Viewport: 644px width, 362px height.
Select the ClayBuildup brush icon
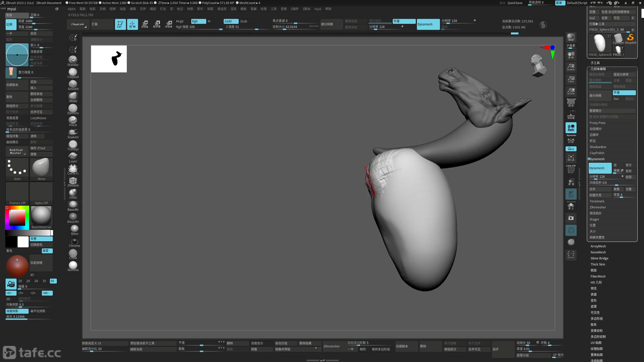pyautogui.click(x=73, y=72)
